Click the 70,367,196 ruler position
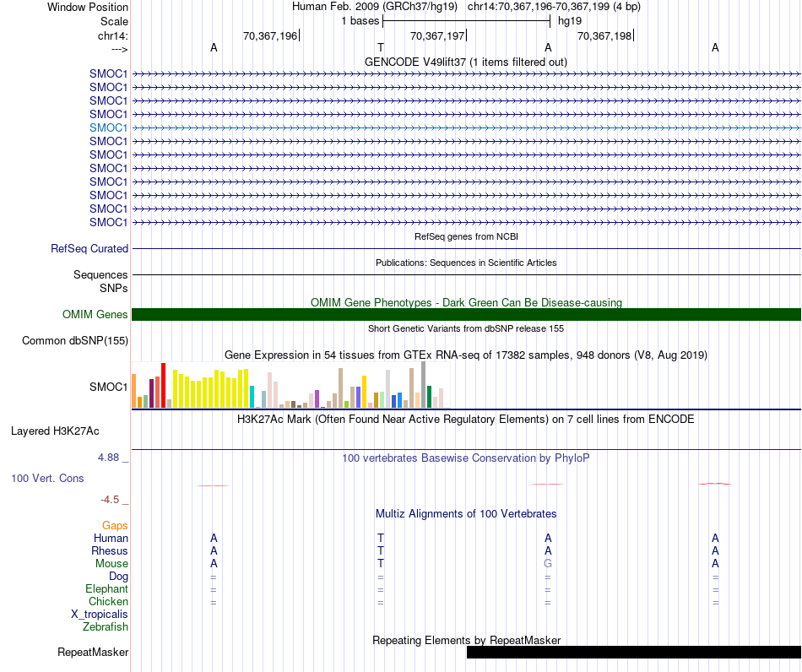 (270, 35)
